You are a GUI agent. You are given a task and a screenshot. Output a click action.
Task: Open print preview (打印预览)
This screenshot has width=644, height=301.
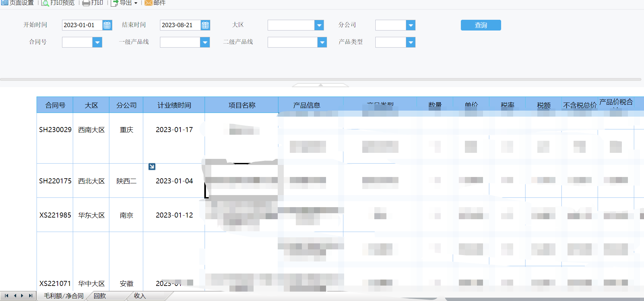click(x=58, y=3)
